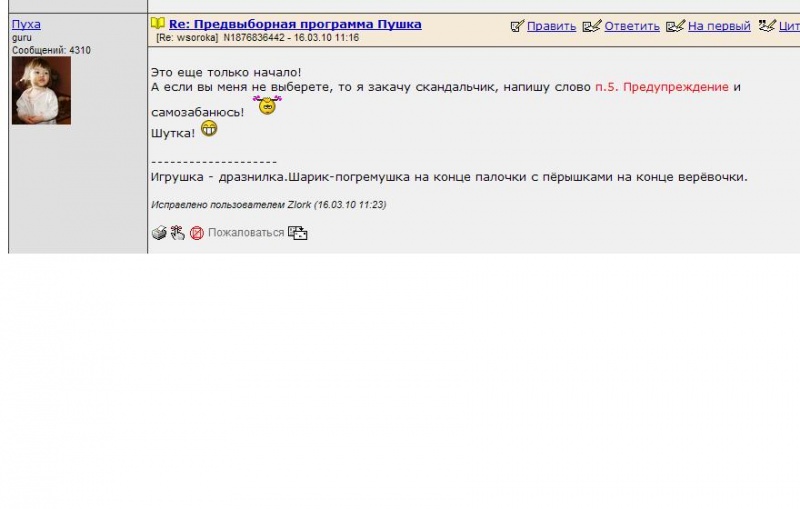
Task: Click the signature line starting Игрушка - дразнилка
Action: click(x=449, y=177)
